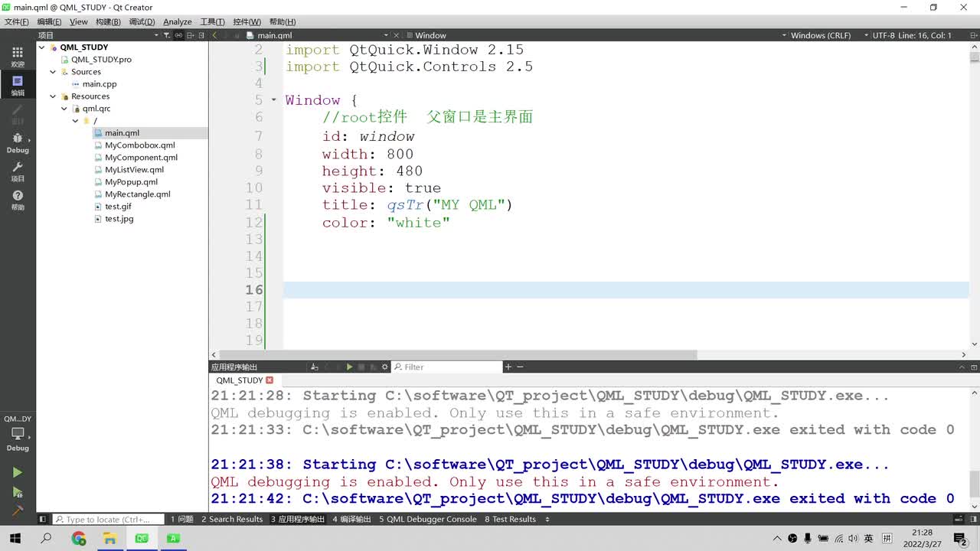
Task: Click the filter tree funnel icon
Action: tap(167, 35)
